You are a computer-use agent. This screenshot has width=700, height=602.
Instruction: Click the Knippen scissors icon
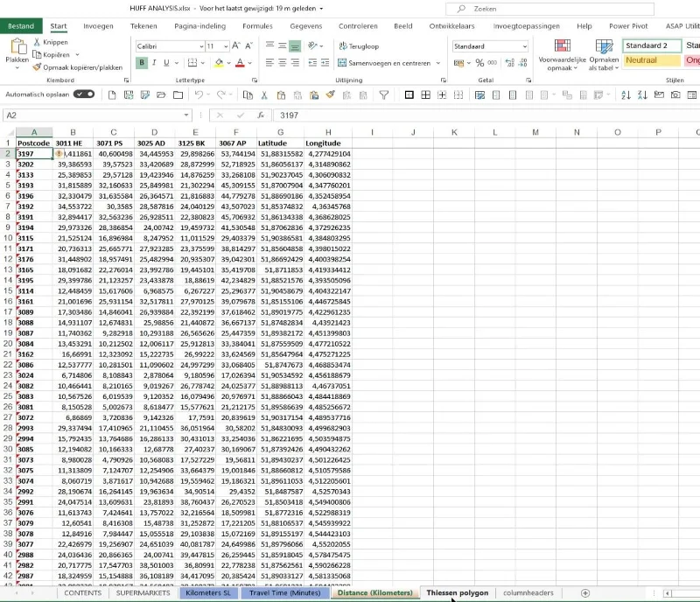click(x=37, y=42)
